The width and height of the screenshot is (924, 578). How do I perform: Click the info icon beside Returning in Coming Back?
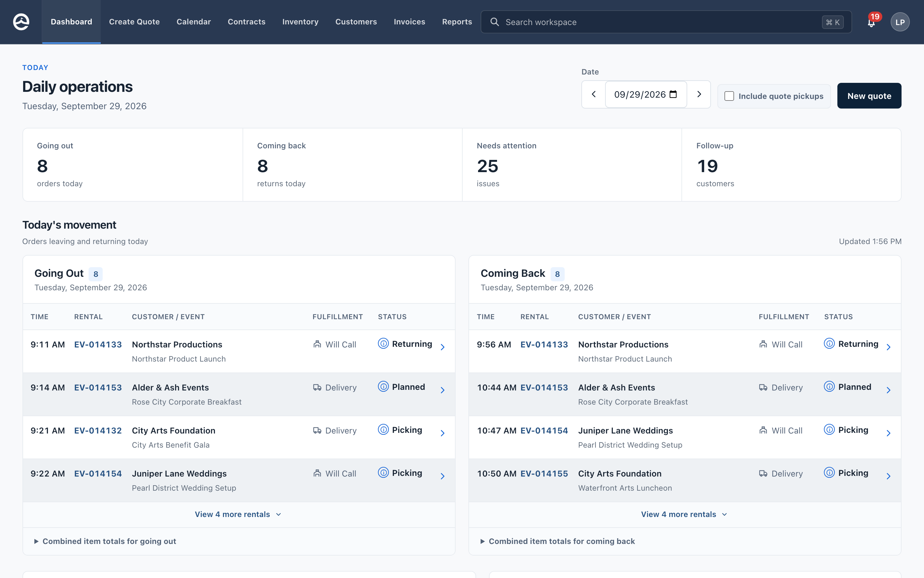click(x=829, y=343)
